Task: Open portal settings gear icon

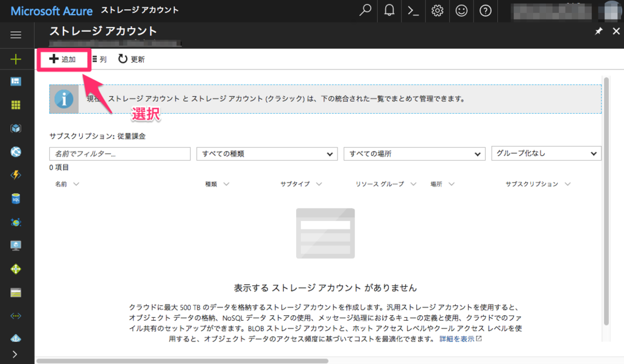Action: [437, 11]
